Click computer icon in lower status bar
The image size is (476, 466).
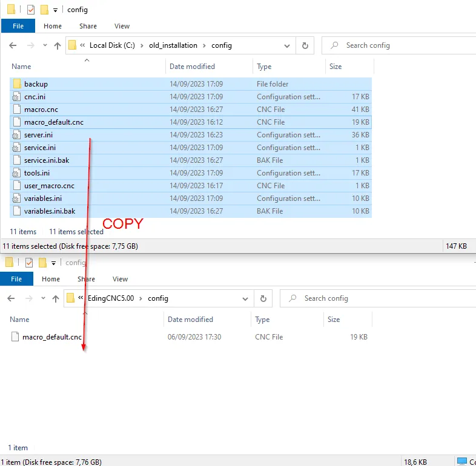[x=462, y=461]
